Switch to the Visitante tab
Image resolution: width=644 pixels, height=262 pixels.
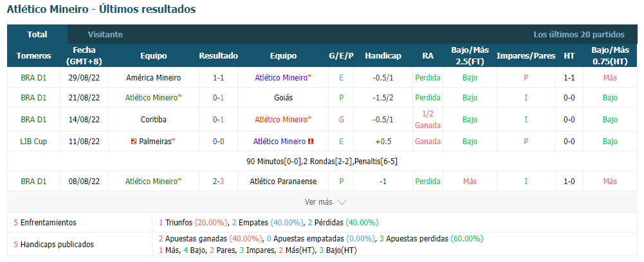coord(105,35)
